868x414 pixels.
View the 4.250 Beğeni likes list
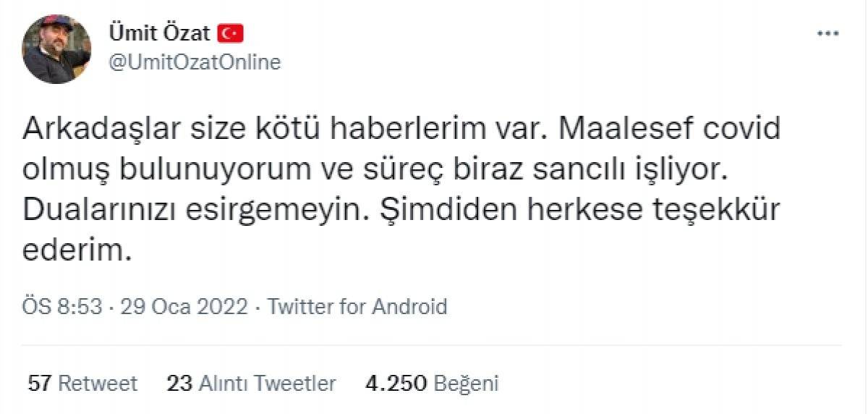432,383
